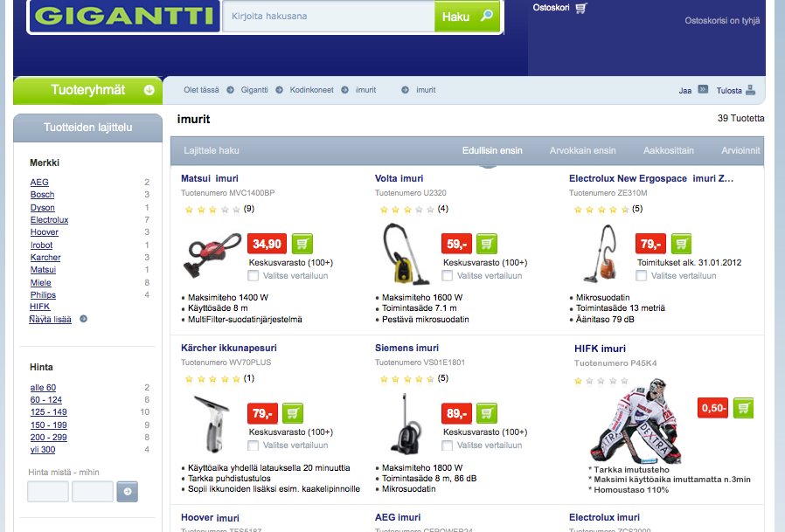785x532 pixels.
Task: Click the 34,90 price tag
Action: [267, 244]
